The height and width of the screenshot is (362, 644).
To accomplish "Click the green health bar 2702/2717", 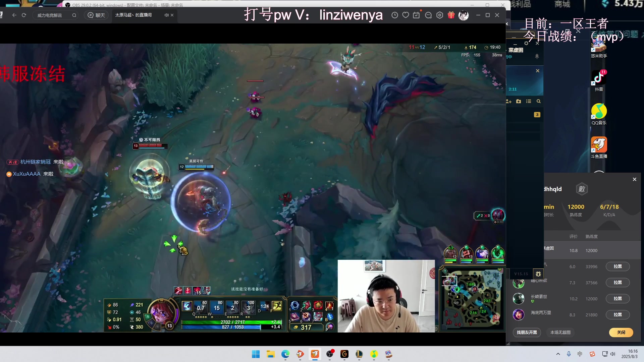I will 232,322.
